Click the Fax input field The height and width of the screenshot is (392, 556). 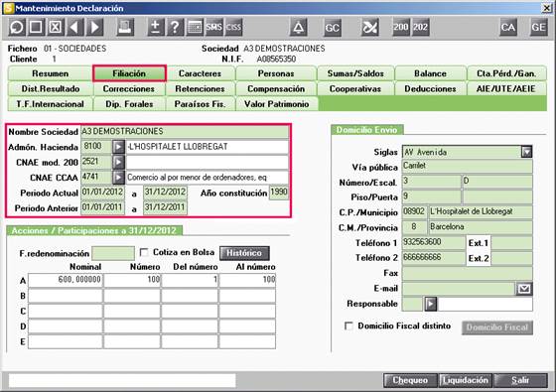pyautogui.click(x=467, y=273)
